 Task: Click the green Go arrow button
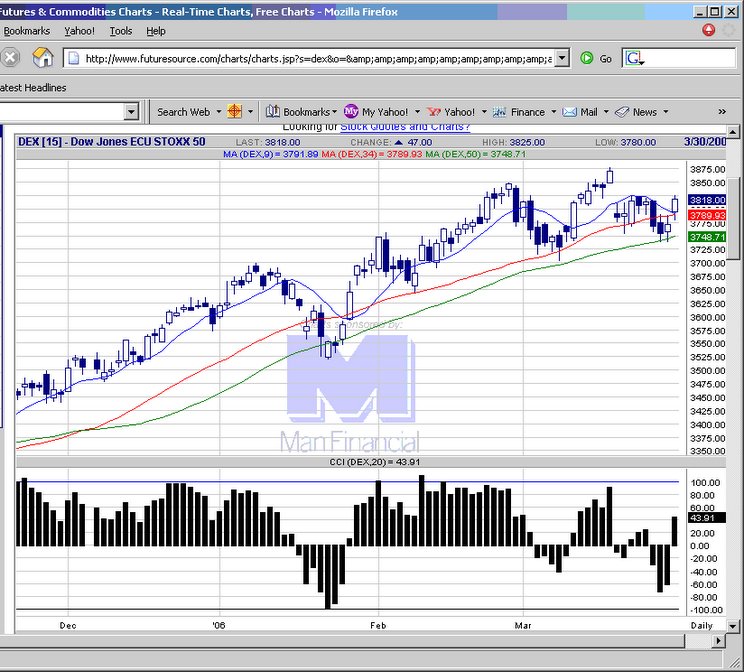click(587, 58)
